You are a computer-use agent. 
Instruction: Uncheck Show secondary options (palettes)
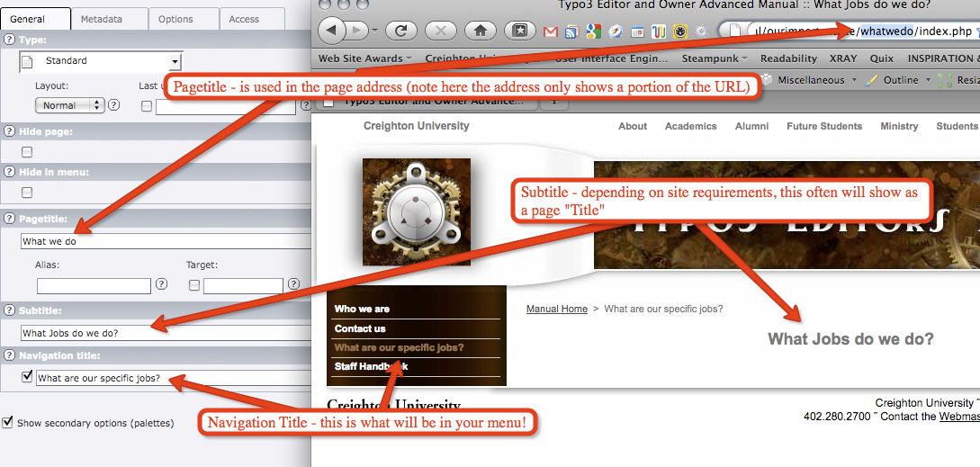tap(8, 422)
